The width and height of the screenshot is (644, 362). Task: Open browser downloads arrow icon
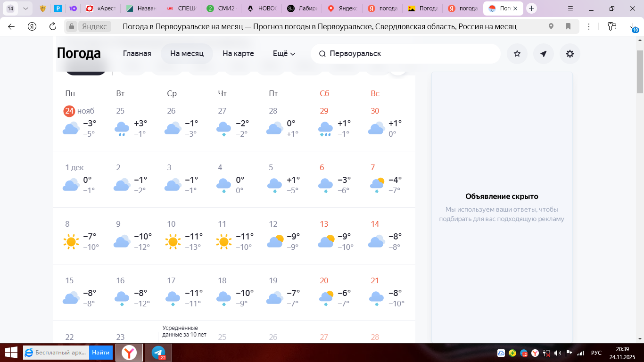(633, 27)
